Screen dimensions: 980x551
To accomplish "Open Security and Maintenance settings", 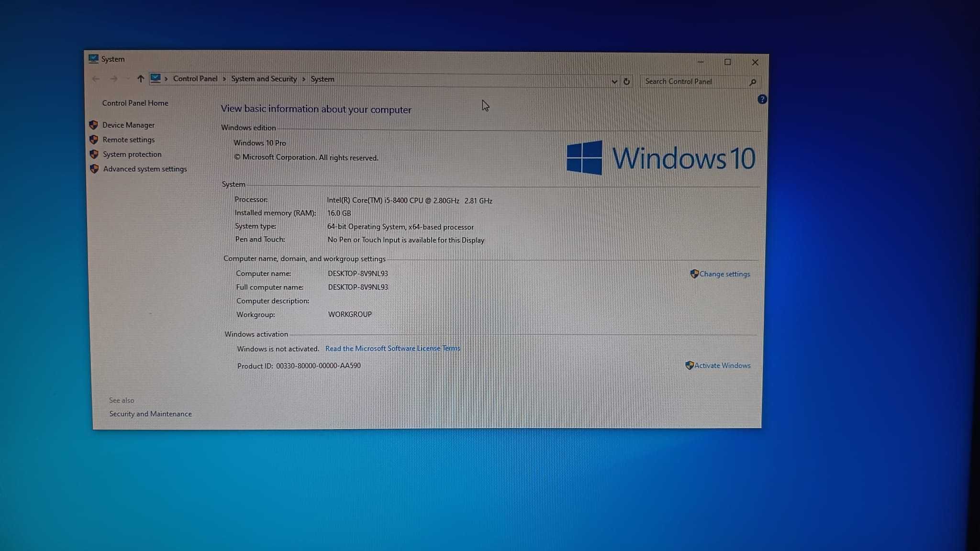I will [x=150, y=413].
